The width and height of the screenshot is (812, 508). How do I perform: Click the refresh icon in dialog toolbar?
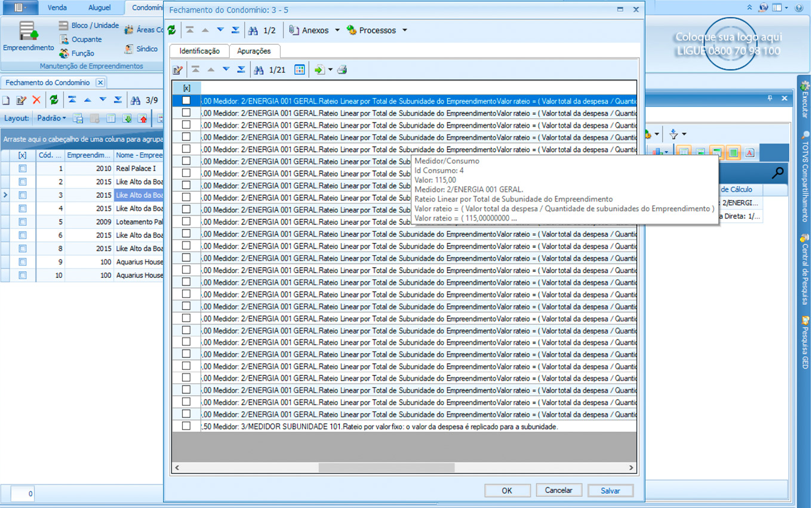[172, 30]
